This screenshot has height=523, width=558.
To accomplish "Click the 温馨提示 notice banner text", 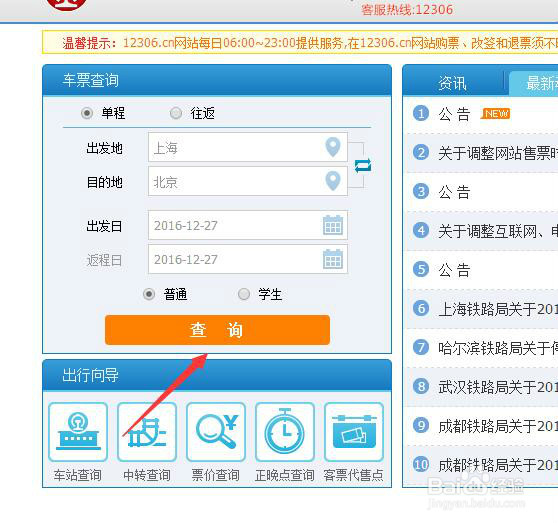I will pos(310,43).
